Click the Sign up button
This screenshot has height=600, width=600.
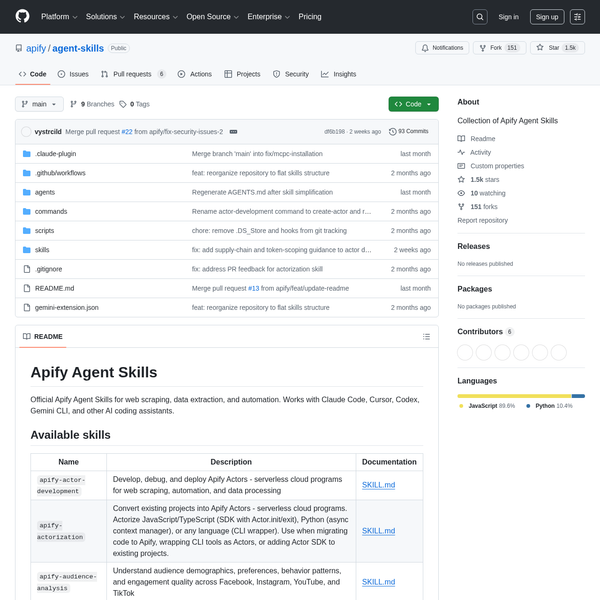click(x=547, y=17)
